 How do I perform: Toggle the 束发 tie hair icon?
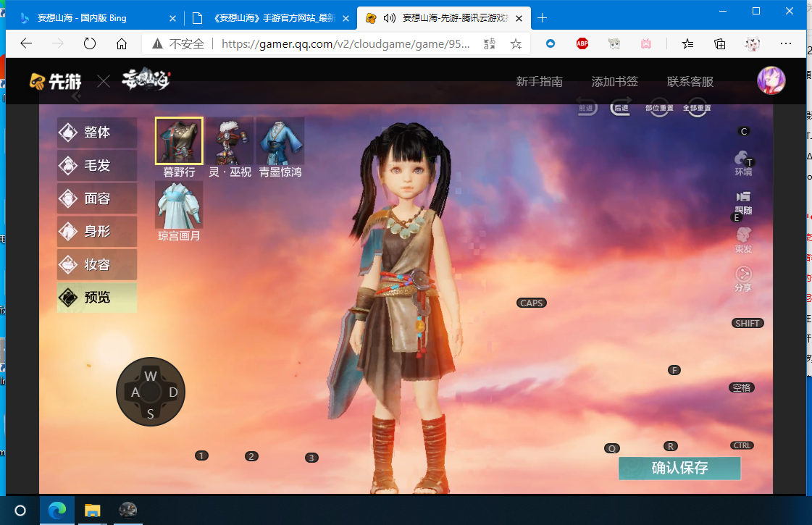[743, 240]
